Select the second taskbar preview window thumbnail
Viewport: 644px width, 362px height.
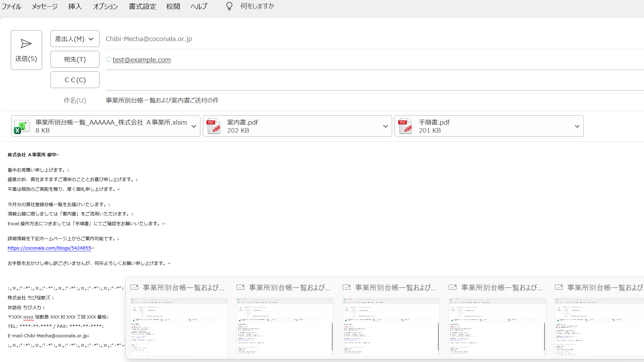(285, 326)
